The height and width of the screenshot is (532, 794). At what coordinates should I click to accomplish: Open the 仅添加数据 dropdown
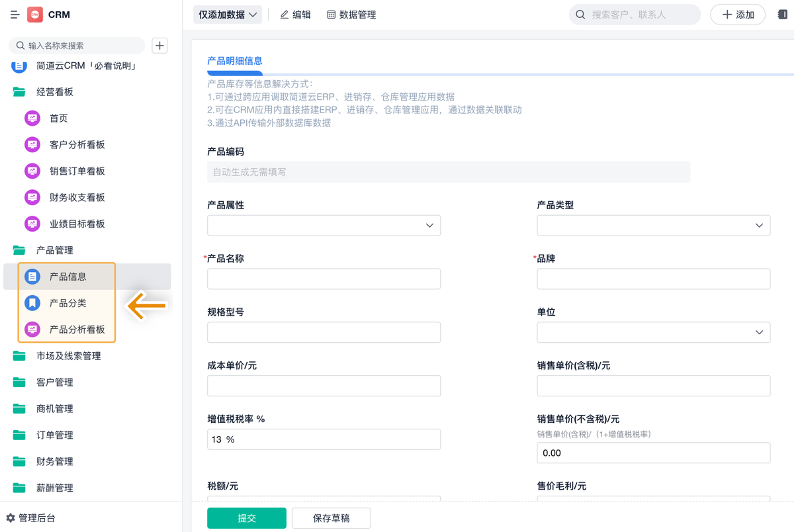pyautogui.click(x=227, y=15)
